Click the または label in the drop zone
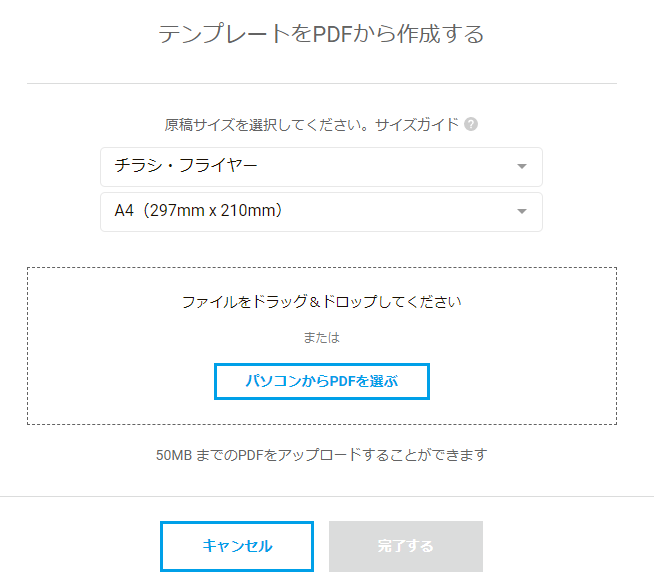Screen dimensions: 654x588 [x=322, y=337]
